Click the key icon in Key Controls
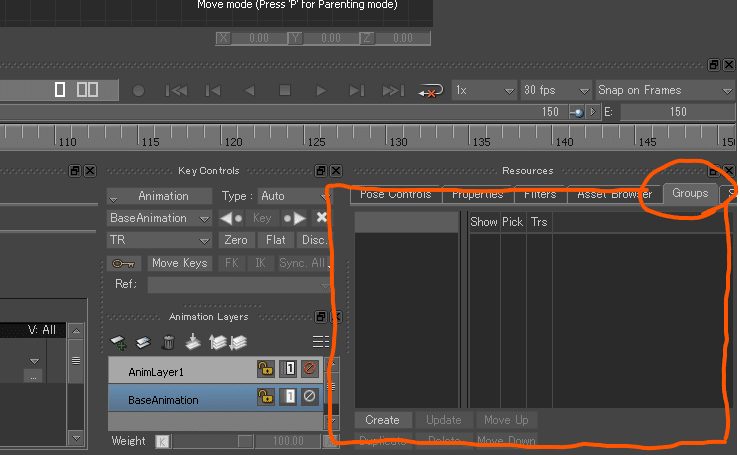740x455 pixels. tap(124, 263)
